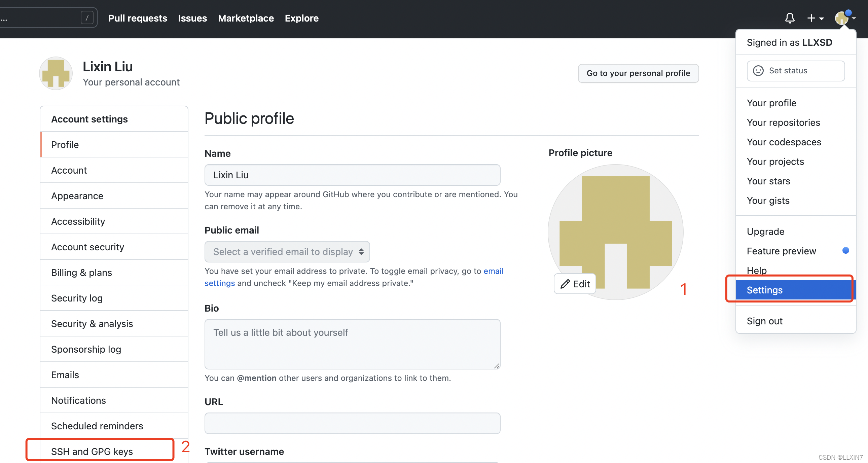Open Security log
Viewport: 868px width, 463px height.
(114, 298)
